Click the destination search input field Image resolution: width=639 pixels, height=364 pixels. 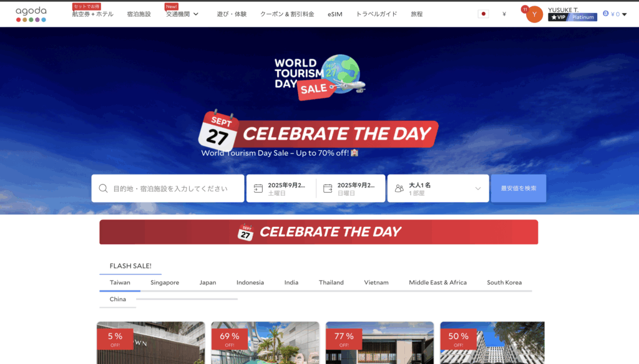168,188
